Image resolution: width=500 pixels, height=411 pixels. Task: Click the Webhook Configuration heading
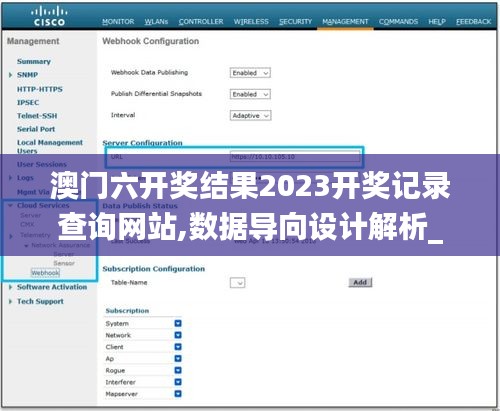click(151, 41)
